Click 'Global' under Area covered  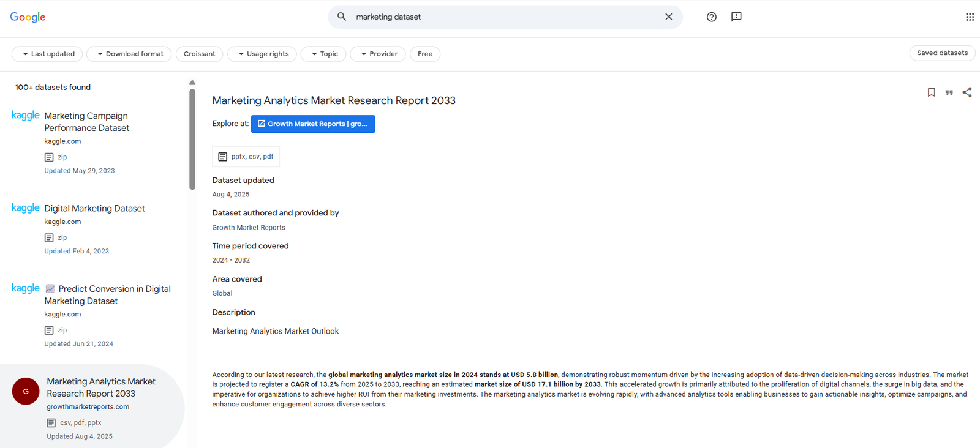tap(222, 293)
